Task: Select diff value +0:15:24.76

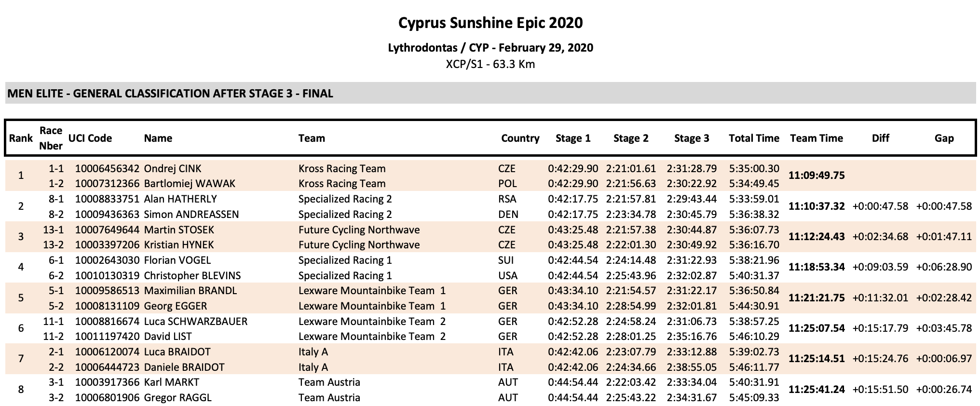Action: pos(880,359)
